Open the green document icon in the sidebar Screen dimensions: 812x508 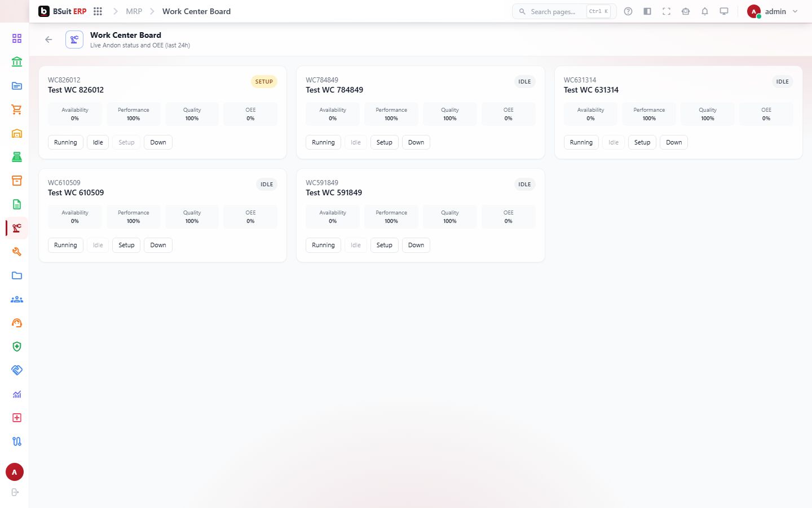17,204
